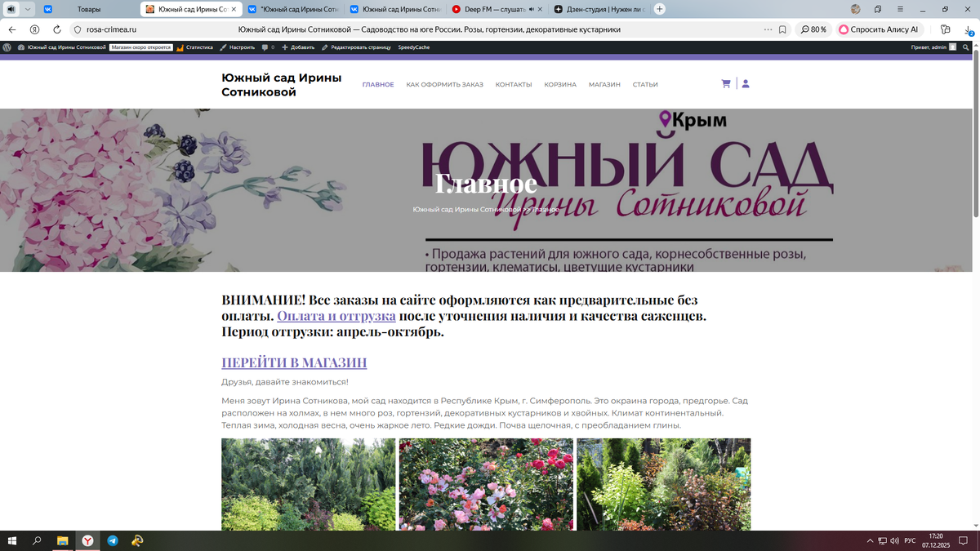Click the site security icon before rosa-crimea.ru
This screenshot has height=551, width=980.
[x=78, y=29]
